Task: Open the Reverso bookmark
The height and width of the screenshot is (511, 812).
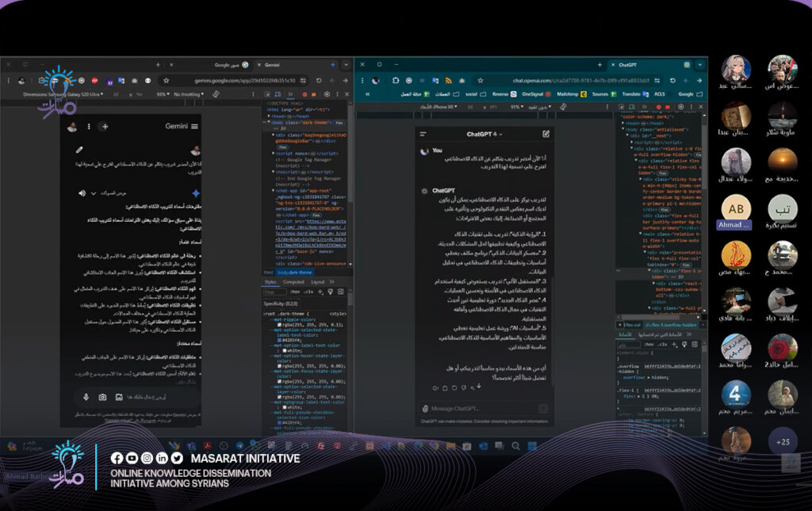Action: click(504, 94)
